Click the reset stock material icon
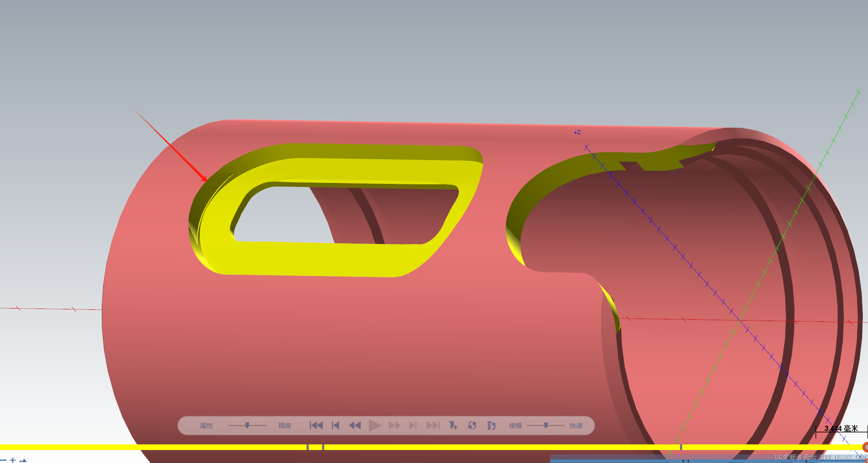Viewport: 868px width, 463px height. point(491,425)
